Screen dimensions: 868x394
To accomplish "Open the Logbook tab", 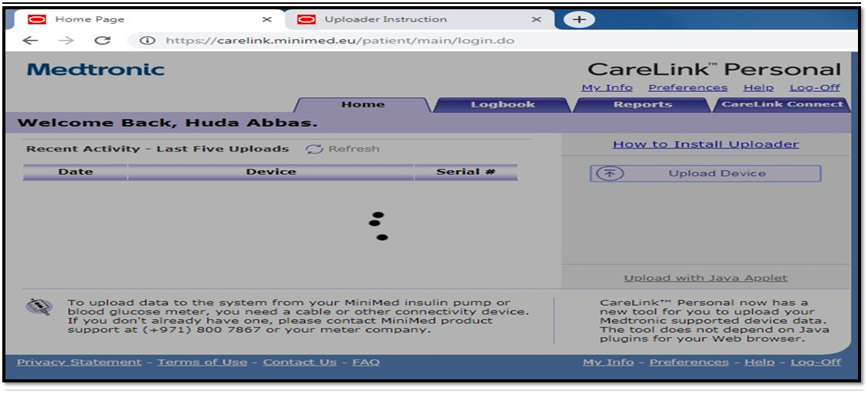I will (x=503, y=105).
